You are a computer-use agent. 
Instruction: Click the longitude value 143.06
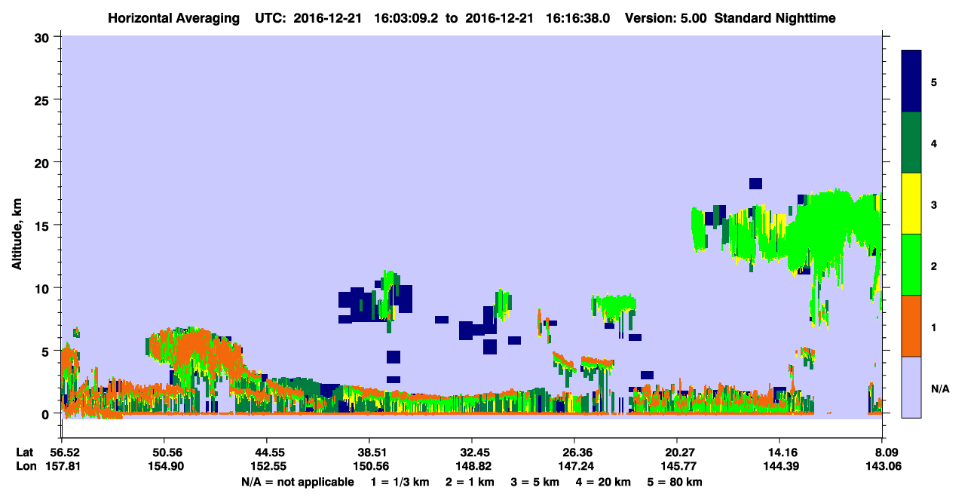click(882, 467)
